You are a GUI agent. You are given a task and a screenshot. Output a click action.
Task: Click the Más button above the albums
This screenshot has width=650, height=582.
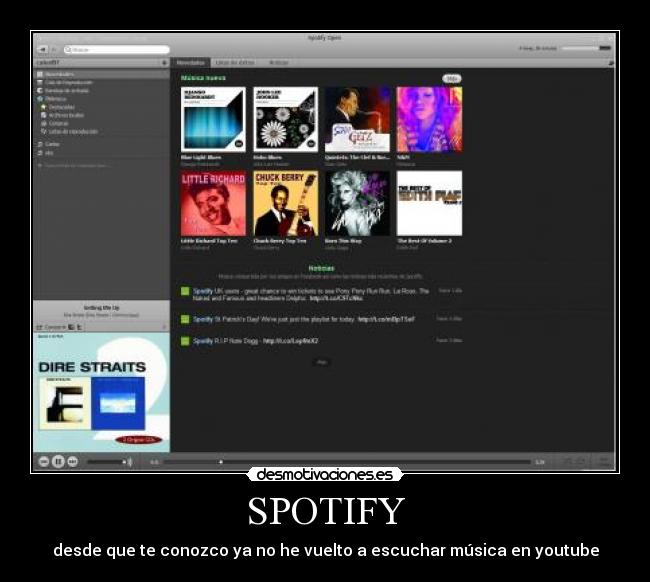(452, 78)
